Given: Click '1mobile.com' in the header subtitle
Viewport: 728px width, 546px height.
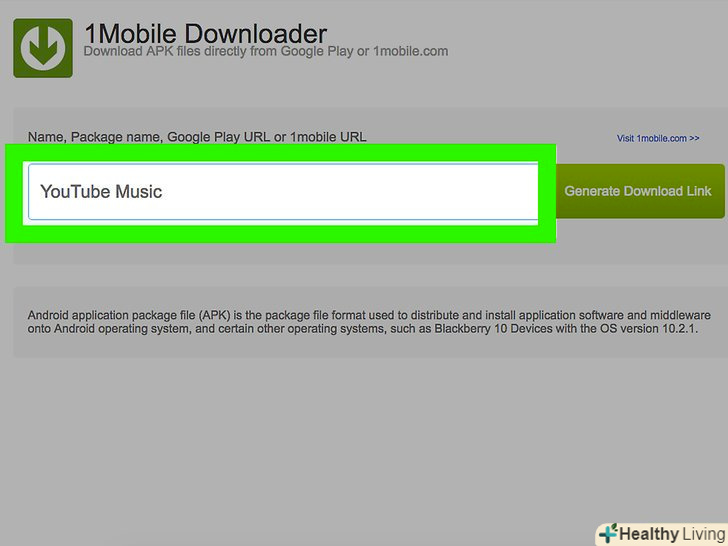Looking at the screenshot, I should pyautogui.click(x=410, y=51).
